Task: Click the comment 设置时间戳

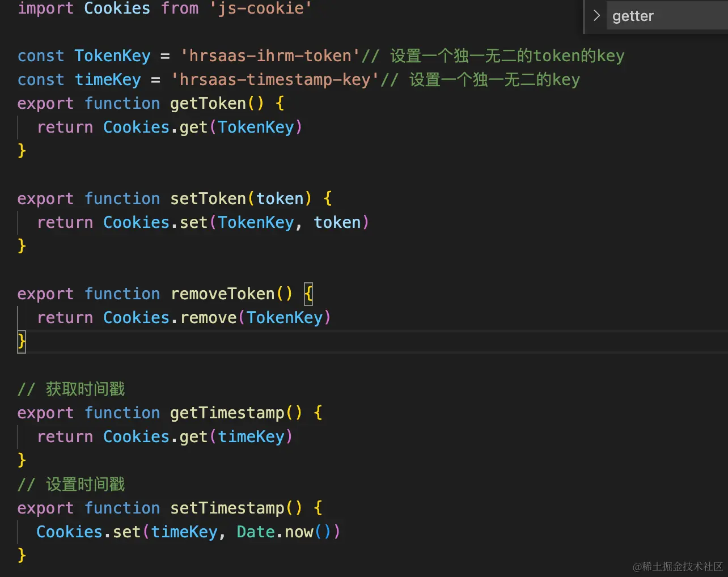Action: (71, 484)
